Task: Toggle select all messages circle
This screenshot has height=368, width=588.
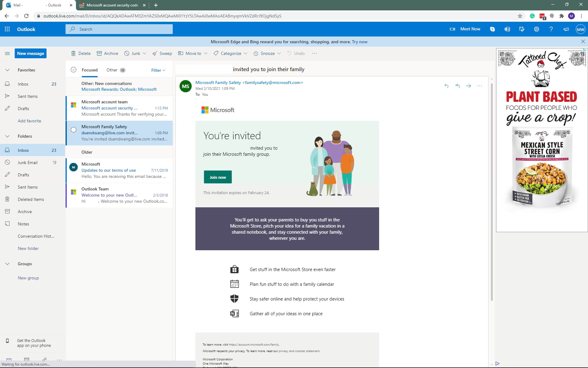Action: click(73, 70)
